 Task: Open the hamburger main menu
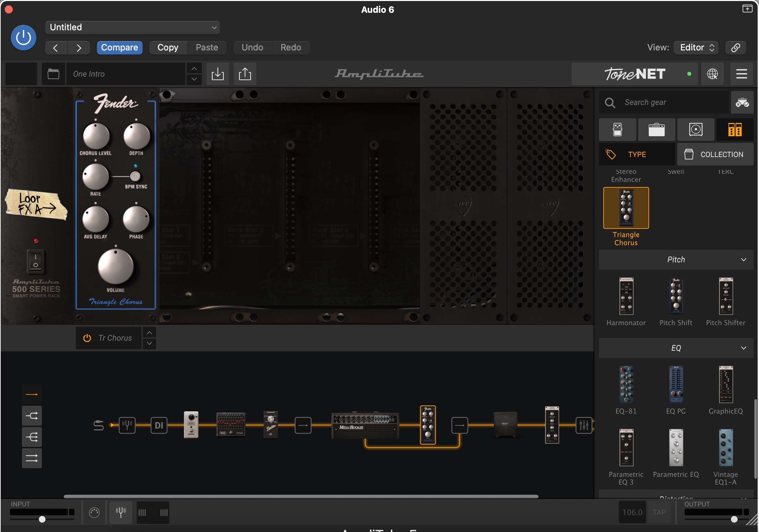(x=742, y=74)
